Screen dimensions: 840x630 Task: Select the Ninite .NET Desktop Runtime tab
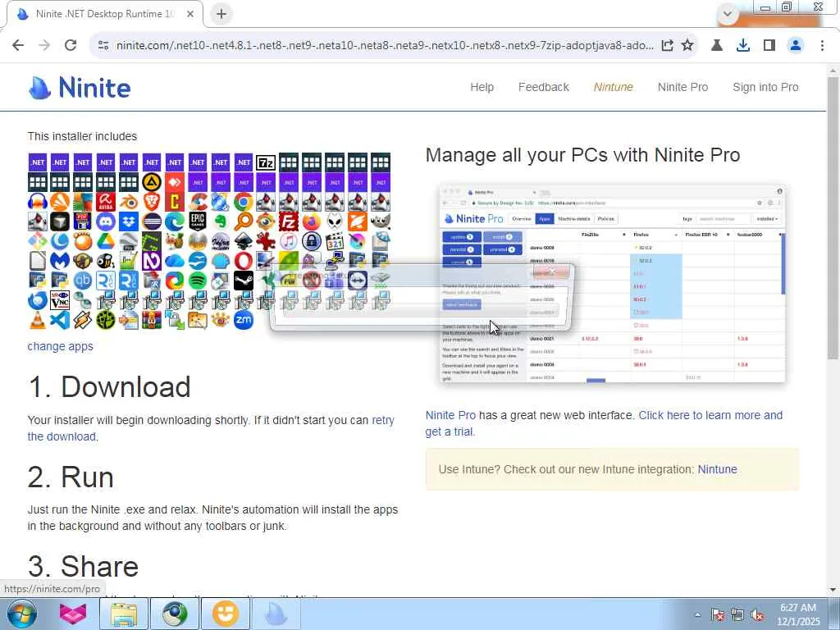pos(104,14)
